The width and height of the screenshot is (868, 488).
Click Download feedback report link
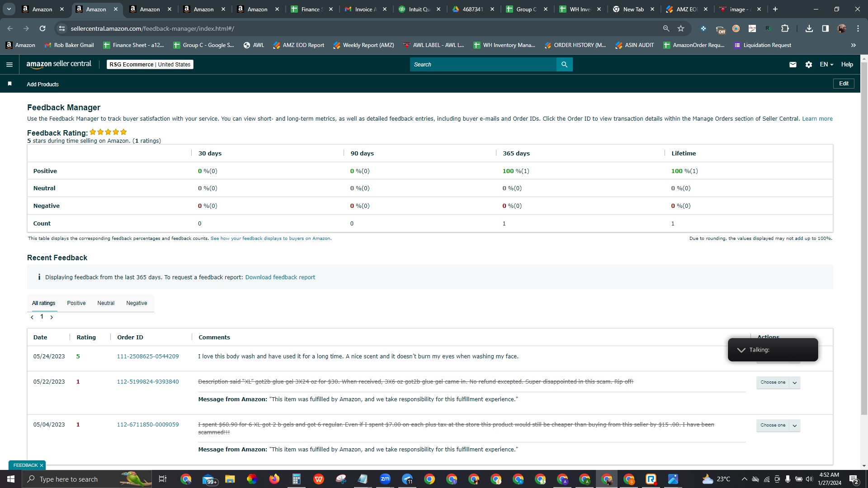click(x=280, y=277)
